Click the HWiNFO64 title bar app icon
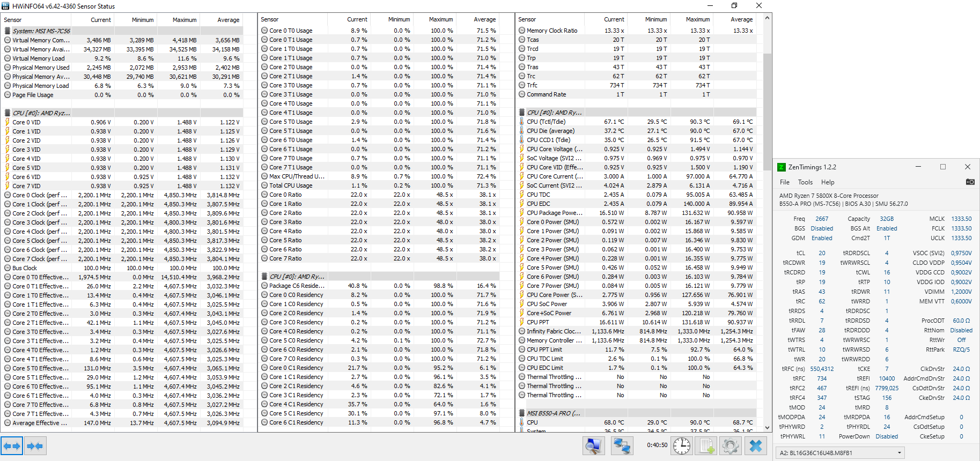Image resolution: width=980 pixels, height=461 pixels. [x=5, y=6]
